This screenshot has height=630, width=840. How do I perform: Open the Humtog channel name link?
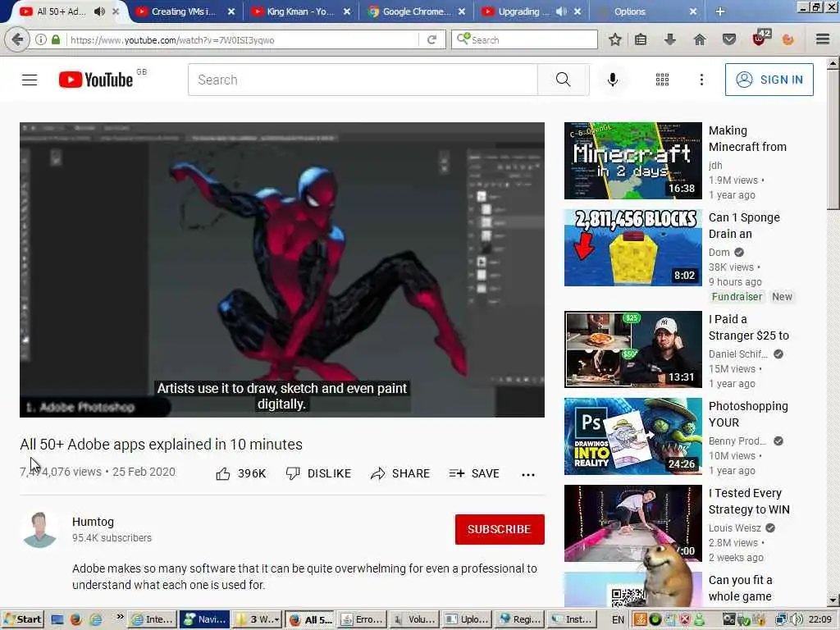94,522
